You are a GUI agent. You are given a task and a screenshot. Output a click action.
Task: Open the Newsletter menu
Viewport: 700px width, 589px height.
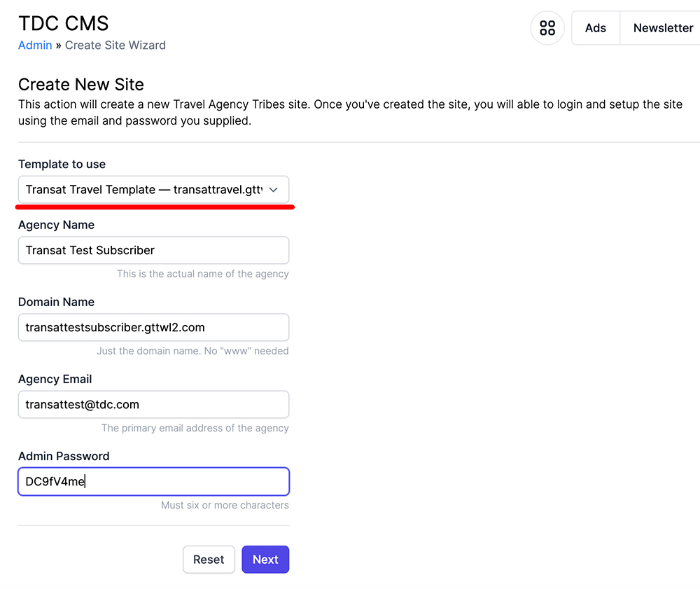point(662,28)
